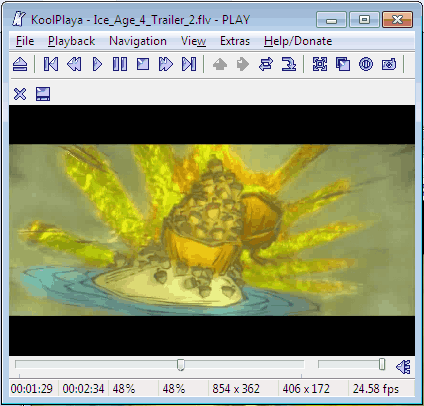Click the video display area

(212, 230)
